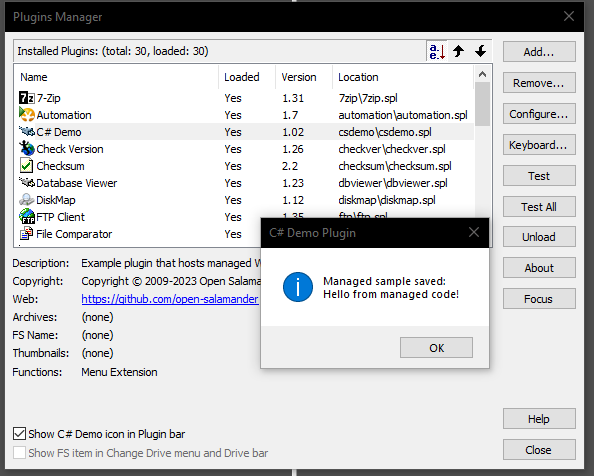Screen dimensions: 594x476
Task: Select the Automation plugin name
Action: 64,115
